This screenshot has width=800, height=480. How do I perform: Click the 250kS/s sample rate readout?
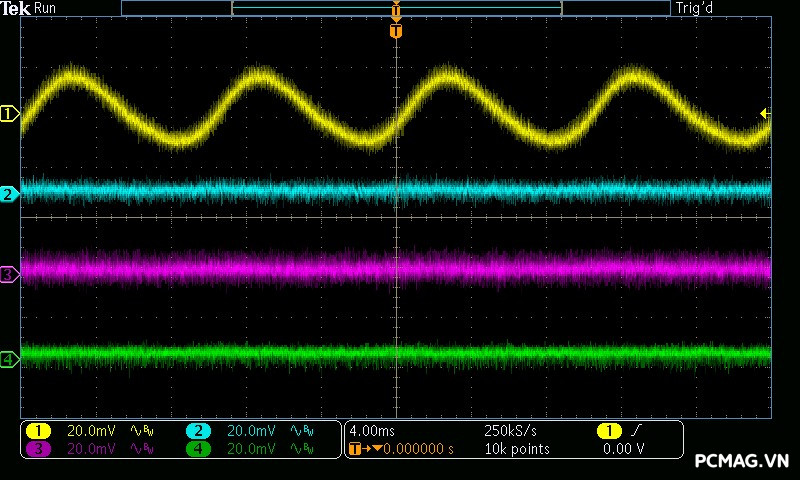point(510,431)
